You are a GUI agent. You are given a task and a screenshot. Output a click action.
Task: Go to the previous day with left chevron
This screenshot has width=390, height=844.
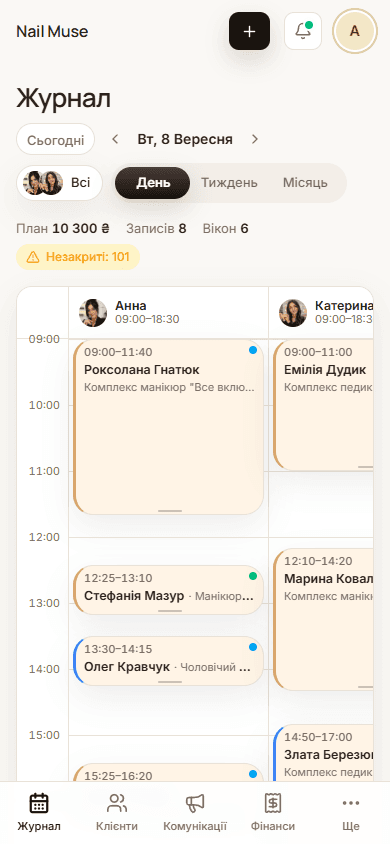tap(115, 139)
